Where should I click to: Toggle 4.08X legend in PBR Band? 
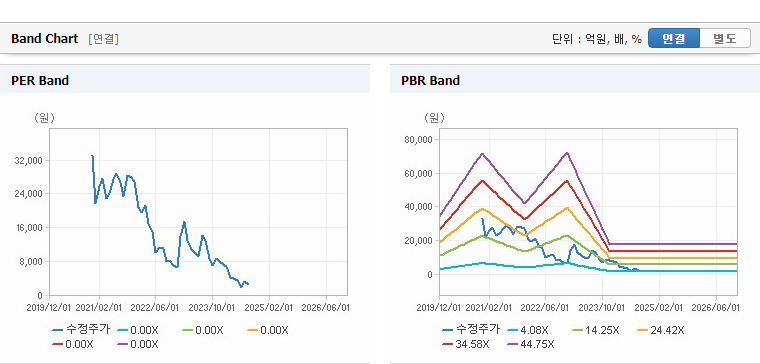pyautogui.click(x=527, y=330)
